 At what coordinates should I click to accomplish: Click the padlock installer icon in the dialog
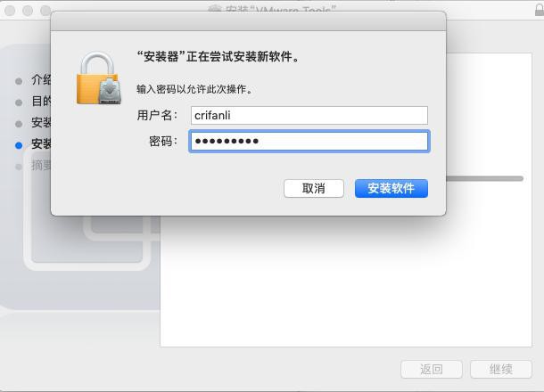click(99, 78)
